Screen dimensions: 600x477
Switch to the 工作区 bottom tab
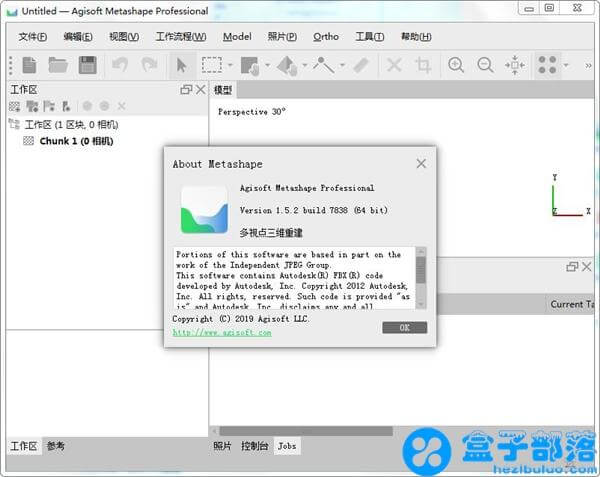24,446
